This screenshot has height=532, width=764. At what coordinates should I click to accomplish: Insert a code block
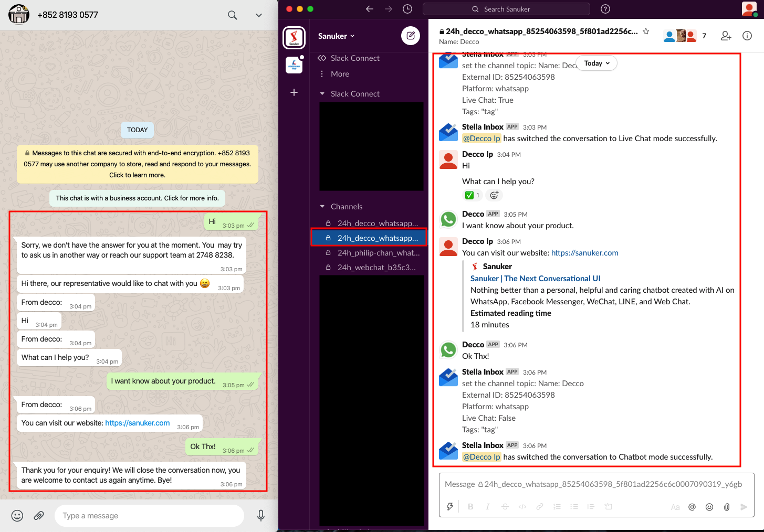[609, 507]
